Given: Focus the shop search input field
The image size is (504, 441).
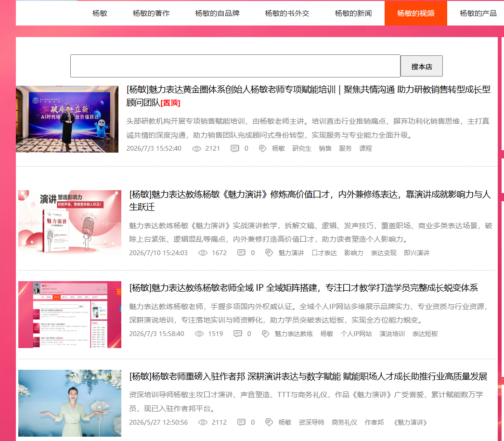Looking at the screenshot, I should [x=235, y=66].
